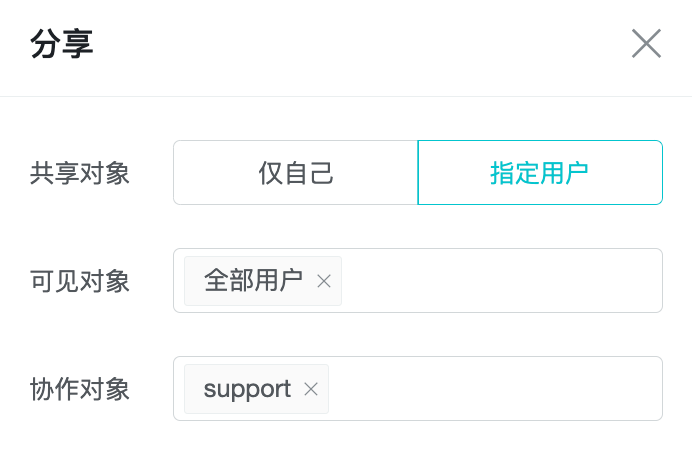Delete 全部用户 from visible users via its x
The image size is (692, 462).
tap(324, 281)
